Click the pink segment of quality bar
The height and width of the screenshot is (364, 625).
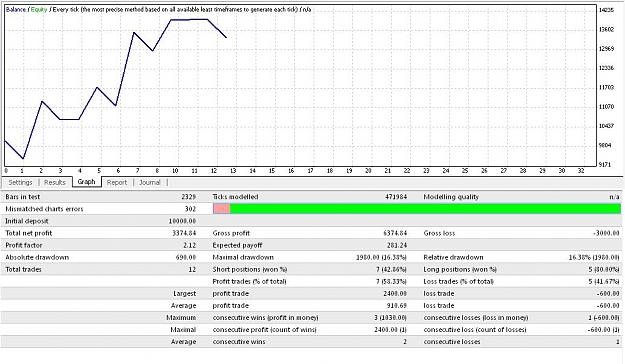tap(222, 209)
